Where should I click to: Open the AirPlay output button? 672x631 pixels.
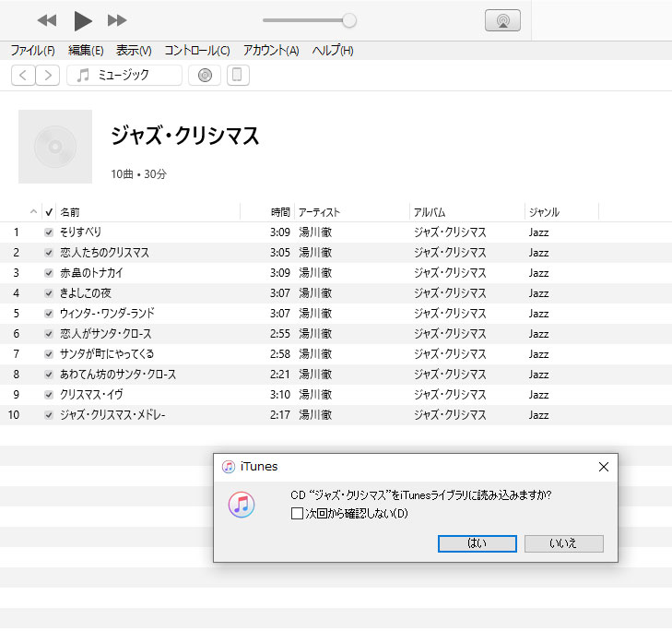pos(502,20)
